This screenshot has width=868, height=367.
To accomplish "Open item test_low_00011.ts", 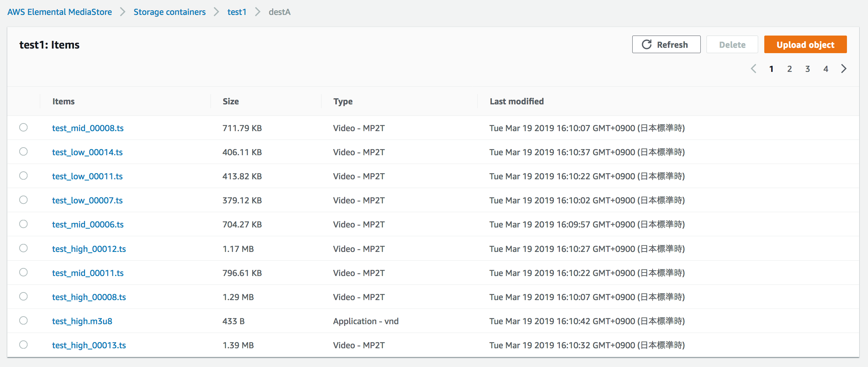I will tap(87, 176).
